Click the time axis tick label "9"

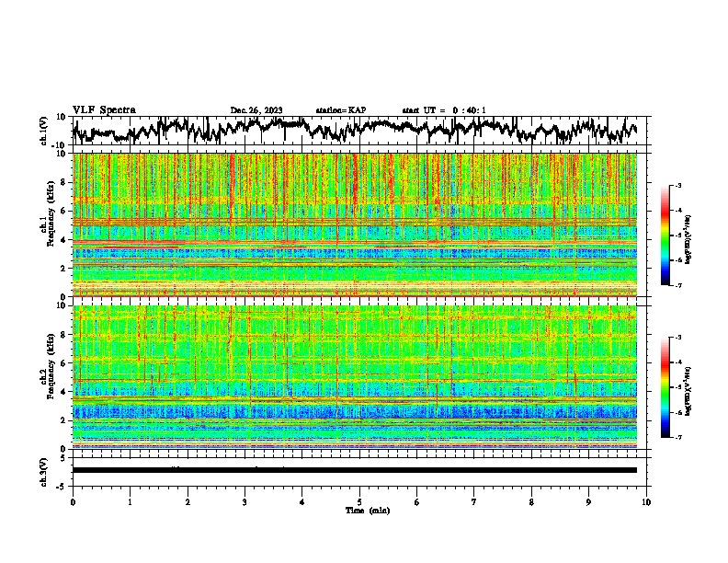click(x=588, y=502)
